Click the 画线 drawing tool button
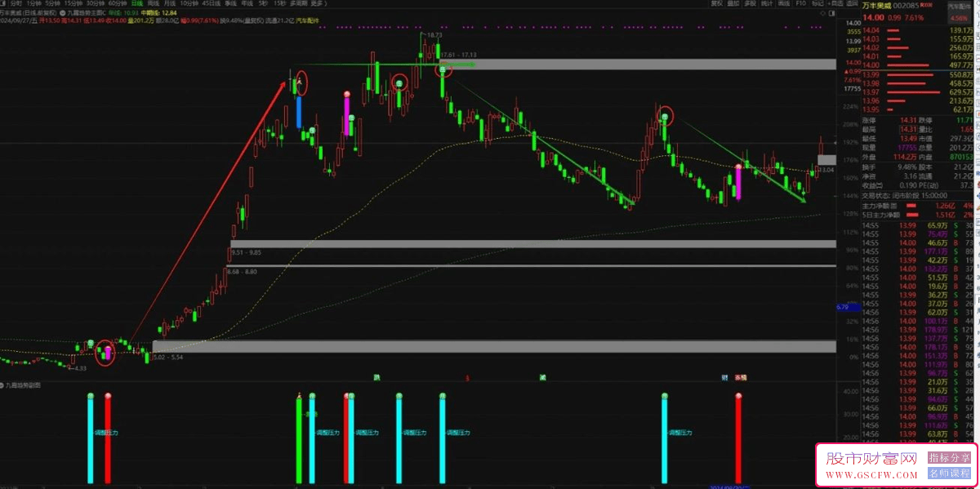980x489 pixels. pos(784,4)
